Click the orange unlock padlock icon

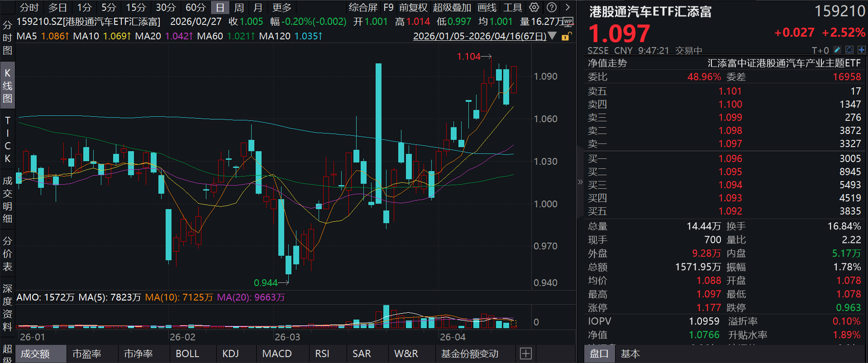(566, 36)
